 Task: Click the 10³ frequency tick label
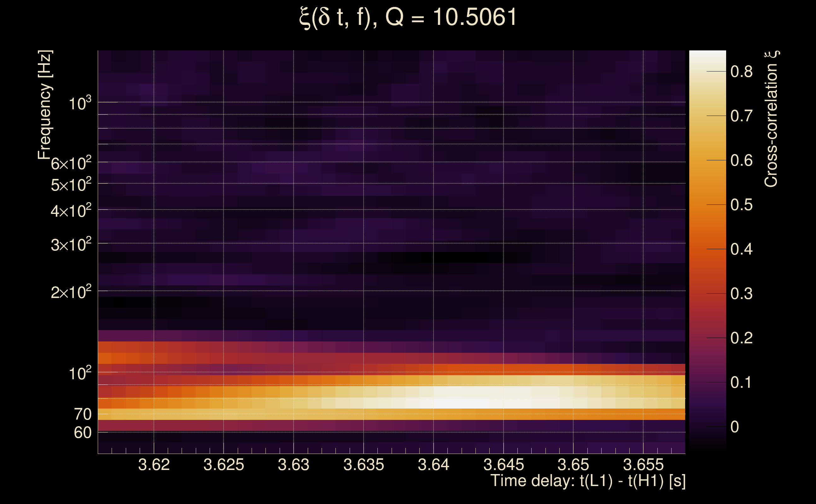pyautogui.click(x=80, y=103)
